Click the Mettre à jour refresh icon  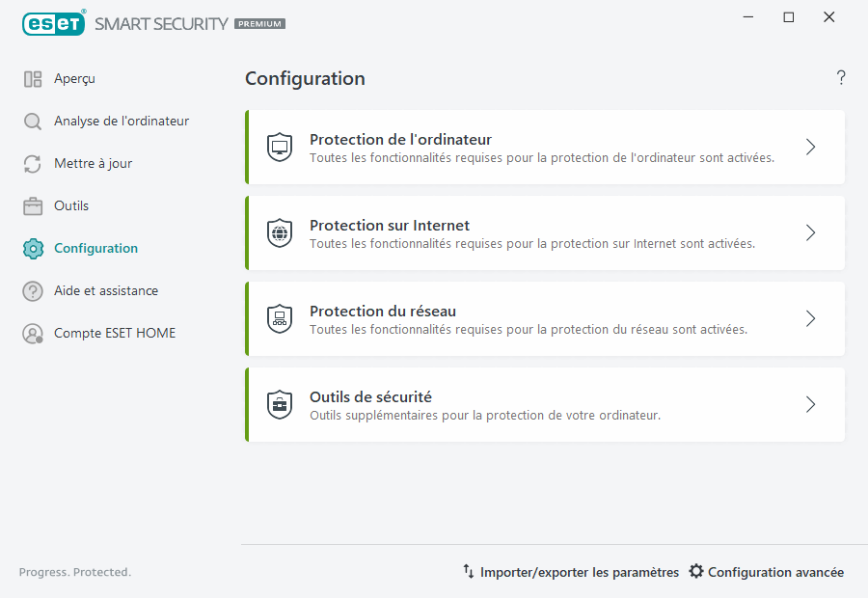(x=32, y=163)
